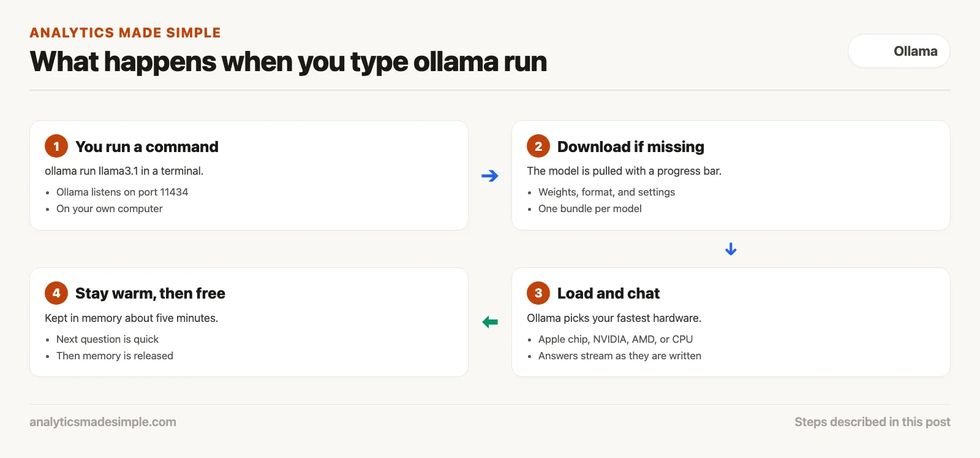The height and width of the screenshot is (458, 980).
Task: Click the bullet "Ollama listens on port 11434"
Action: (122, 192)
